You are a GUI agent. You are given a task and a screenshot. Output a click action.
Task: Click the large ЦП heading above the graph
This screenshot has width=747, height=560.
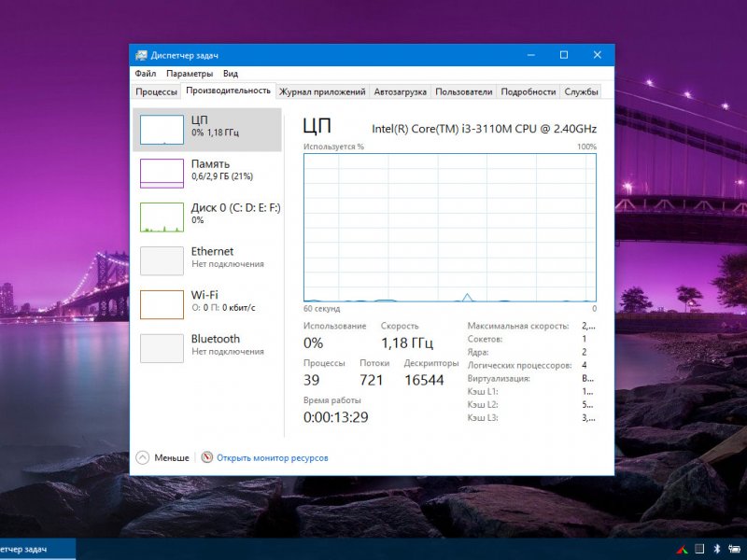tap(317, 126)
